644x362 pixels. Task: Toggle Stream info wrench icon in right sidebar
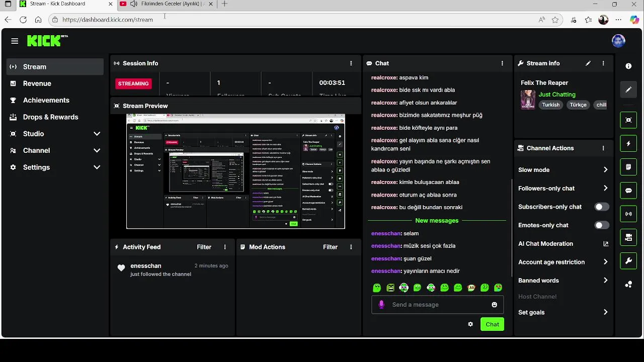tap(628, 260)
